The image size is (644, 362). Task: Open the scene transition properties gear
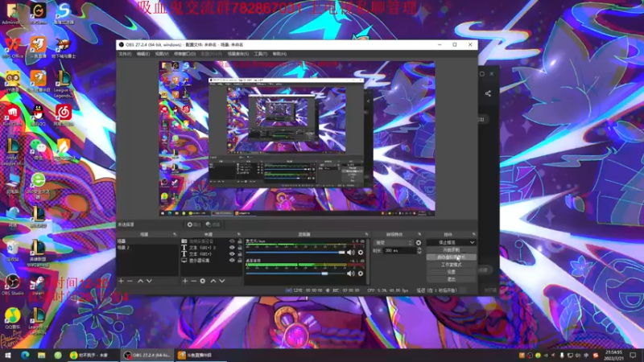[419, 243]
